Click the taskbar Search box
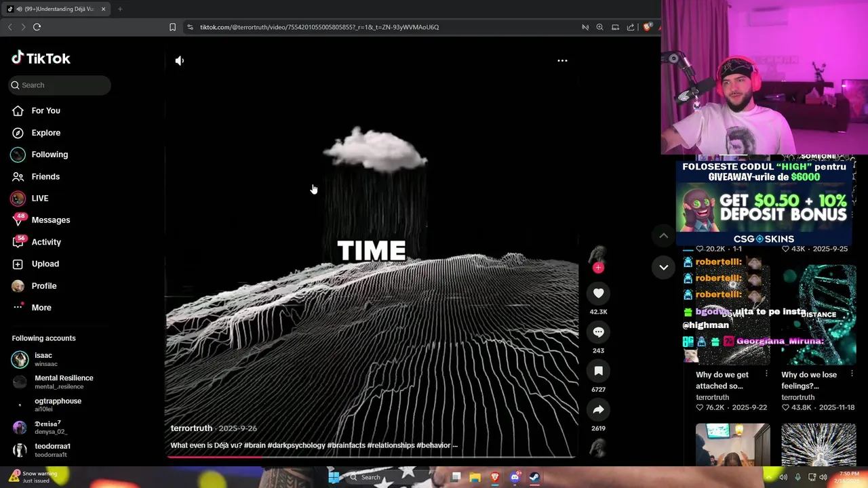 [390, 477]
